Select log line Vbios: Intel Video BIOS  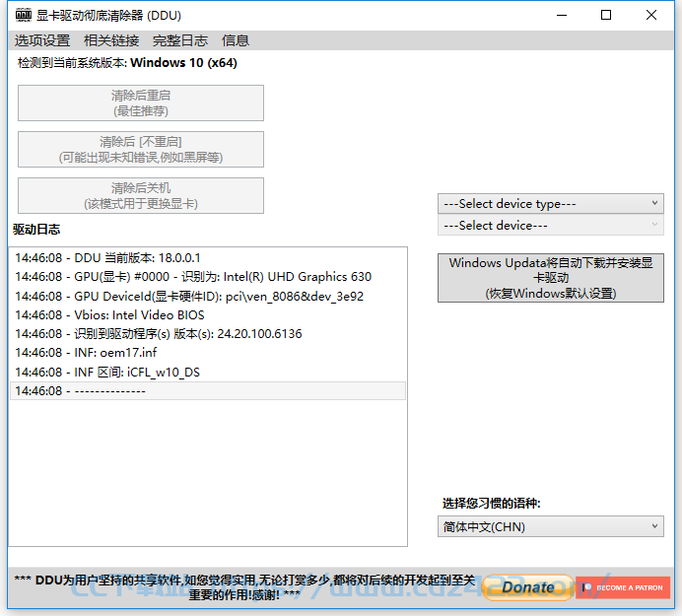point(208,315)
